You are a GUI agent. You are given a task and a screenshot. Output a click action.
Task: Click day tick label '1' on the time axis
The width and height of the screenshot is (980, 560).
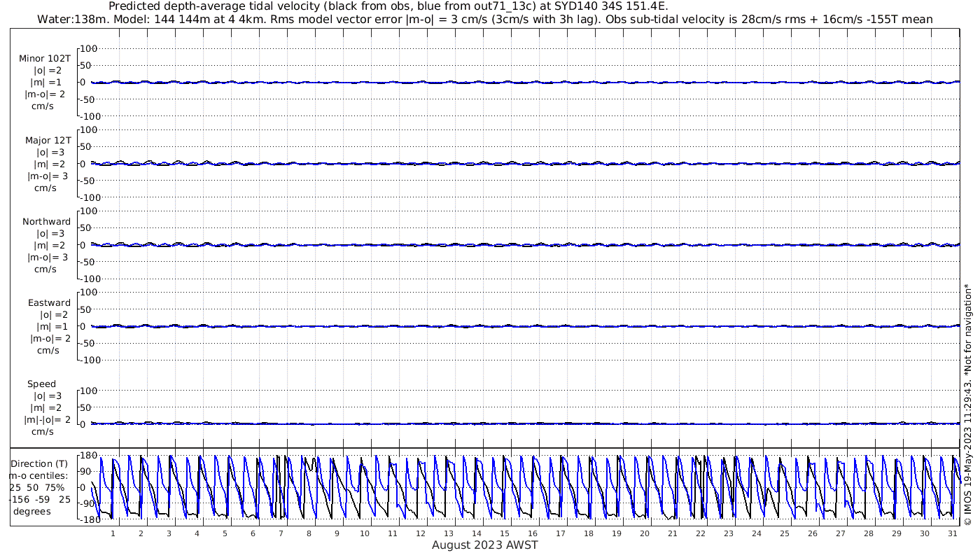(x=113, y=533)
